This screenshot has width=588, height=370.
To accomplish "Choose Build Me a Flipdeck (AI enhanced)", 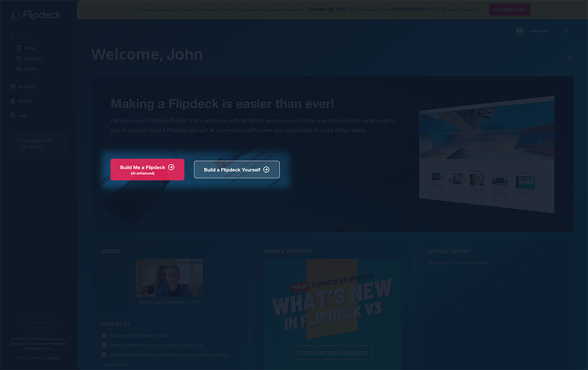I will pyautogui.click(x=147, y=169).
